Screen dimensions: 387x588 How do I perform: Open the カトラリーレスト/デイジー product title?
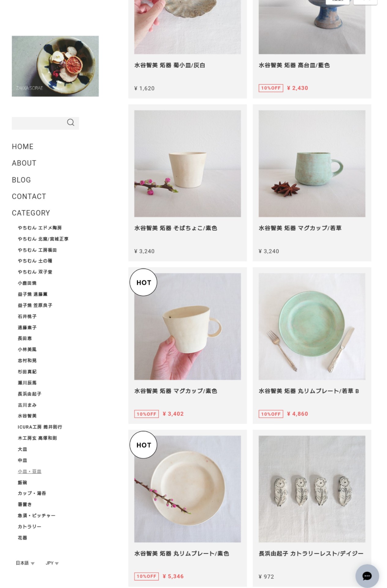(311, 553)
